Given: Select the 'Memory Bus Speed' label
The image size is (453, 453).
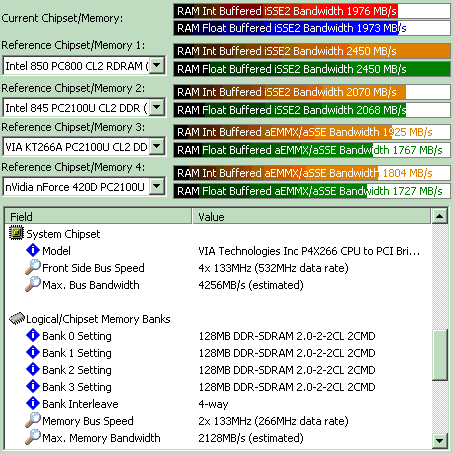Looking at the screenshot, I should pos(88,421).
